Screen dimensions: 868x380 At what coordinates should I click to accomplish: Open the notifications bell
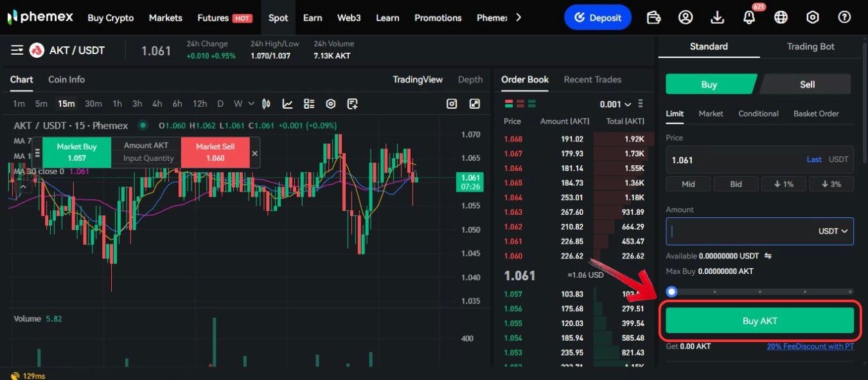coord(749,17)
